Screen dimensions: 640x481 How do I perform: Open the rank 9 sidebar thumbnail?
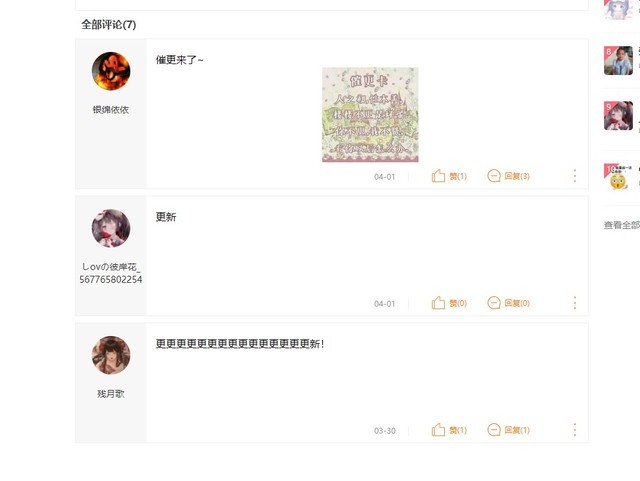(x=618, y=116)
